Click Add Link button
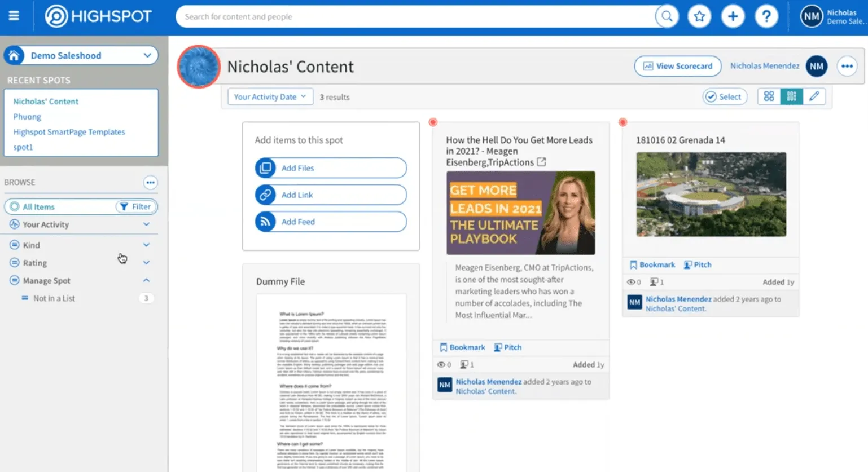The height and width of the screenshot is (472, 868). [x=331, y=195]
